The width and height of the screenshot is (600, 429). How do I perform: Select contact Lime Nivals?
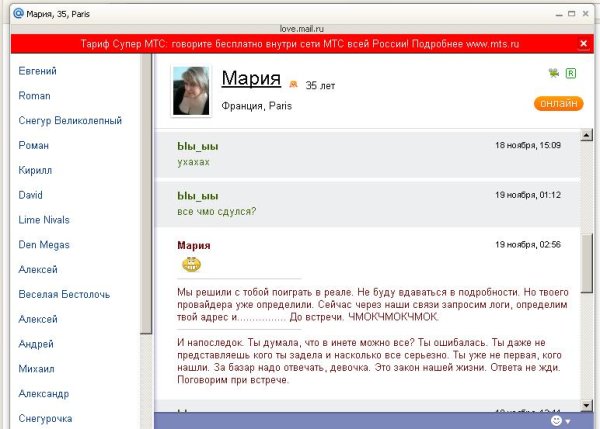[x=47, y=220]
